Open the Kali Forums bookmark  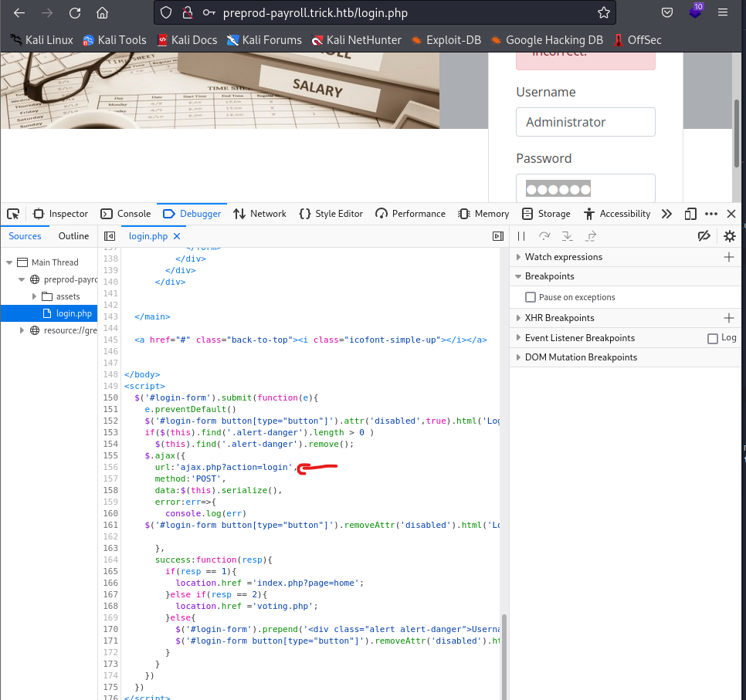[264, 40]
